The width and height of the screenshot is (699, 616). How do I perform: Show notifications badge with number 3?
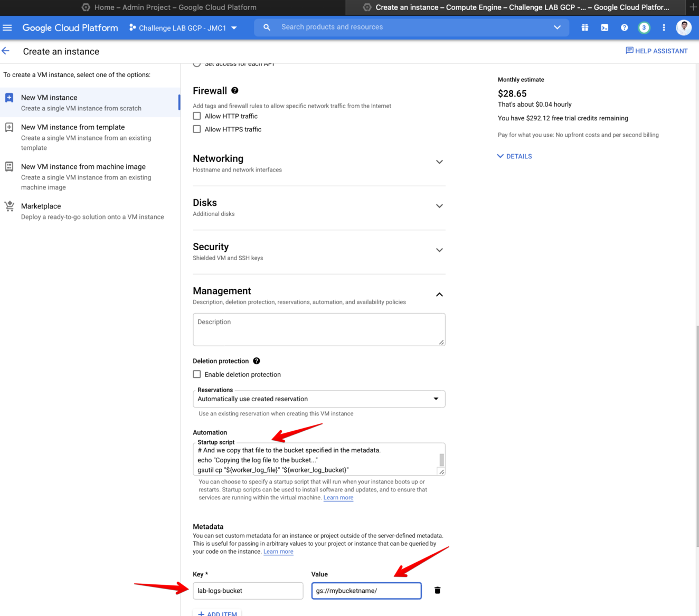(644, 27)
